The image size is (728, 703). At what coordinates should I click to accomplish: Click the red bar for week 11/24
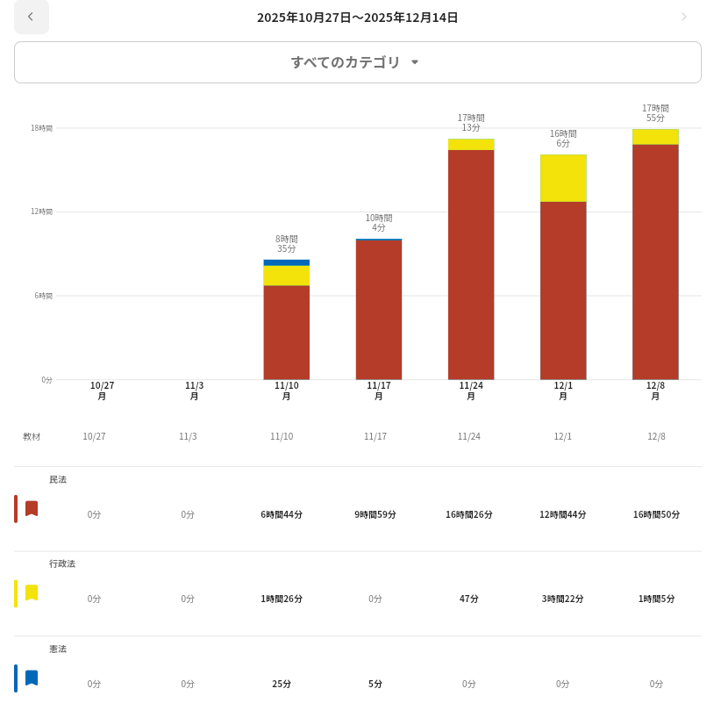tap(471, 263)
